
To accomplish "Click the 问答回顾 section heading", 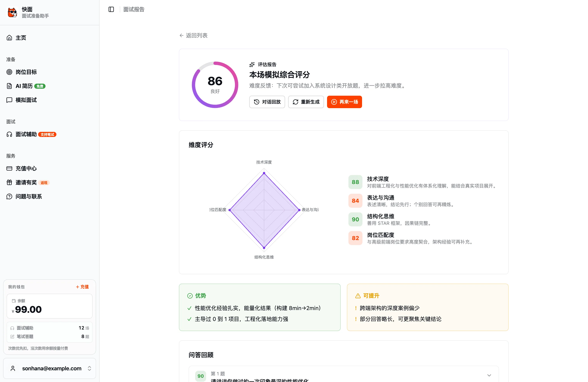I will [201, 355].
